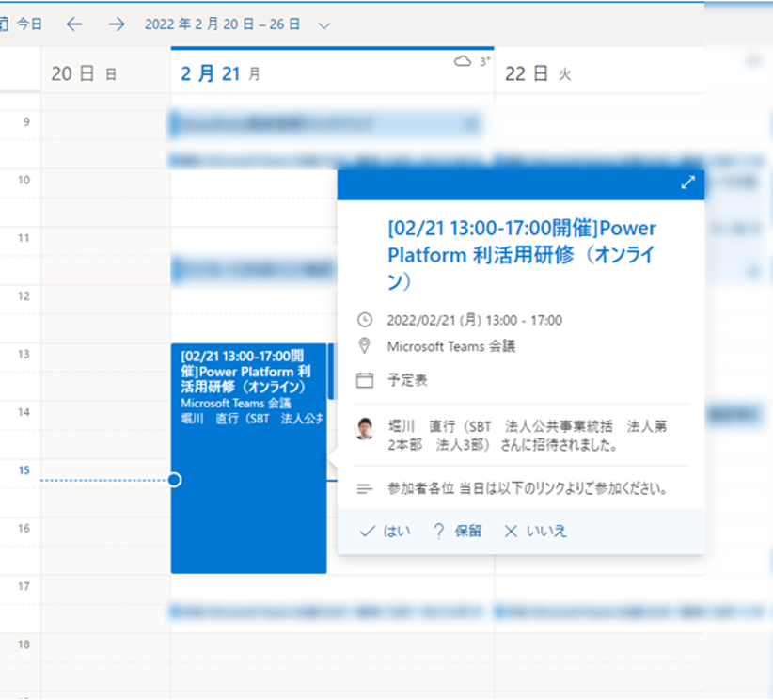
Task: Select the Power Platform event block in calendar
Action: coord(248,458)
